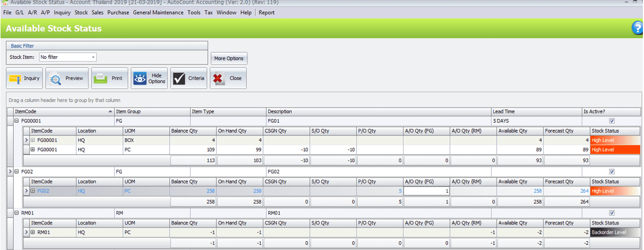Click the More Options button

(229, 58)
